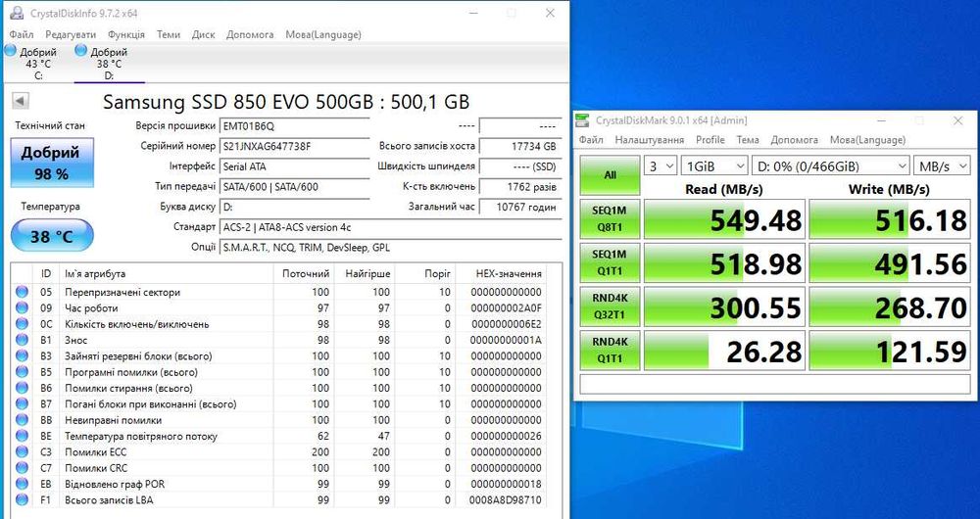Click the SEQ1M Q8T1 read result 549.48
The height and width of the screenshot is (519, 980).
(724, 219)
